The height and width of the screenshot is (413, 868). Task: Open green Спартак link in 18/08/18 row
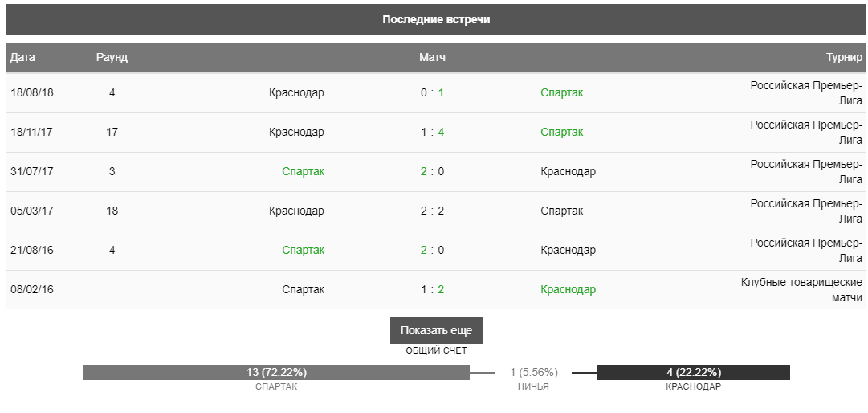coord(562,93)
